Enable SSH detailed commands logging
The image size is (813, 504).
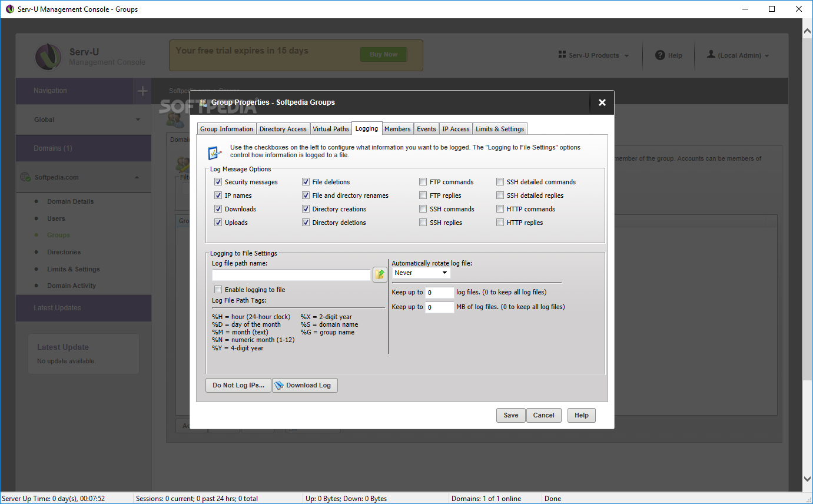pos(500,182)
